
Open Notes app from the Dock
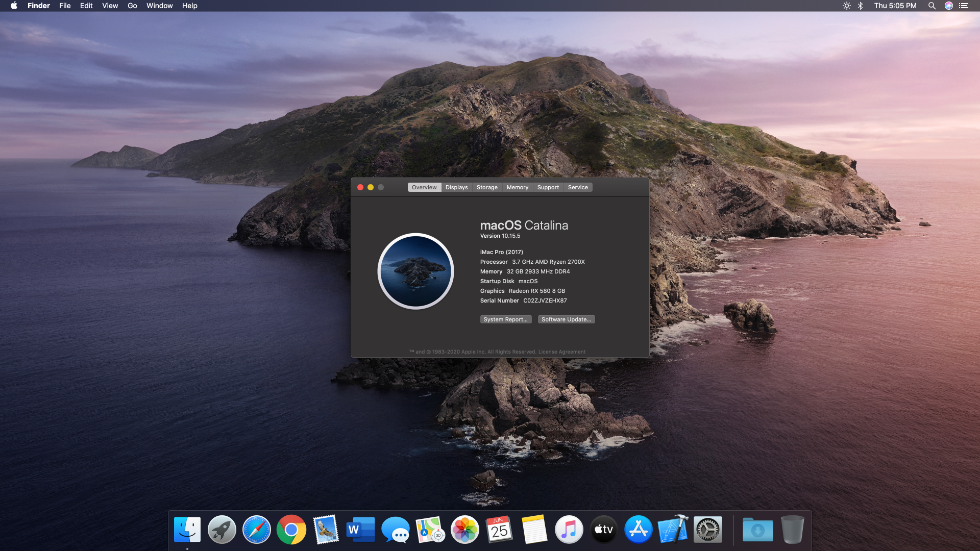click(534, 530)
